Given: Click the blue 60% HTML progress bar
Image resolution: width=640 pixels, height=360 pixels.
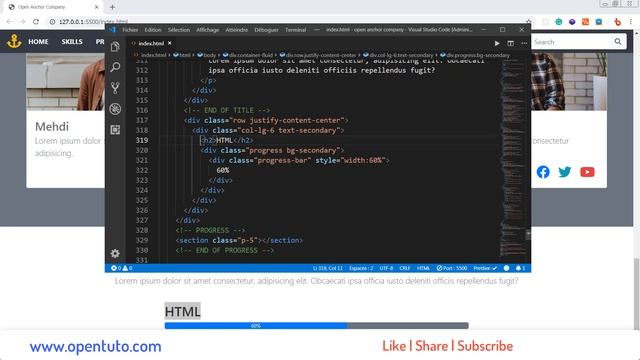Looking at the screenshot, I should (256, 326).
